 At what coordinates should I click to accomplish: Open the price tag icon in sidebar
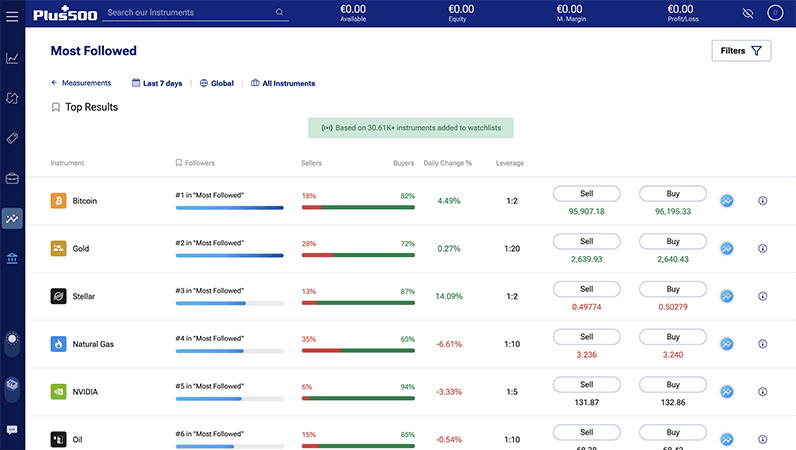tap(12, 138)
